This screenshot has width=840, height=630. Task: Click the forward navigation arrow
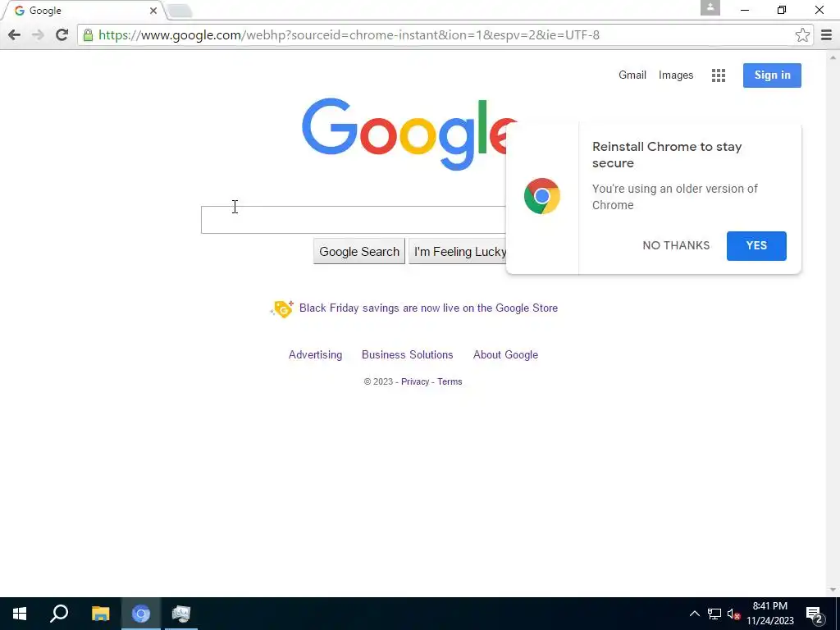pyautogui.click(x=38, y=35)
